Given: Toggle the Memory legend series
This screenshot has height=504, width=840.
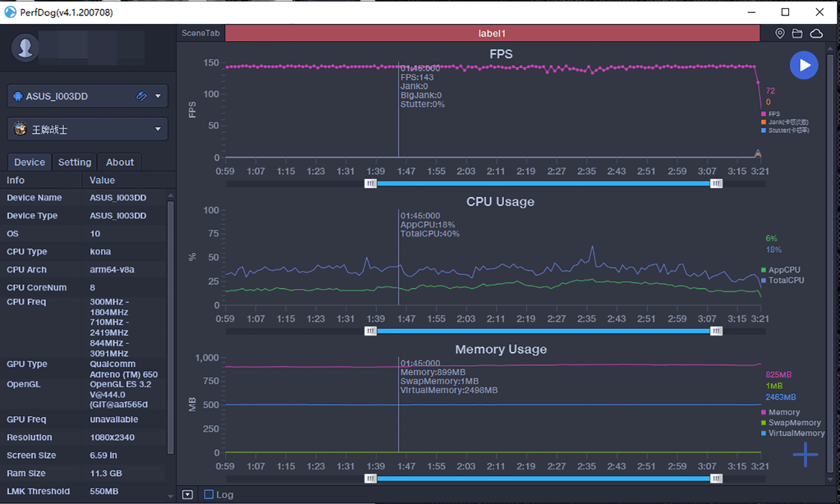Looking at the screenshot, I should [x=781, y=412].
